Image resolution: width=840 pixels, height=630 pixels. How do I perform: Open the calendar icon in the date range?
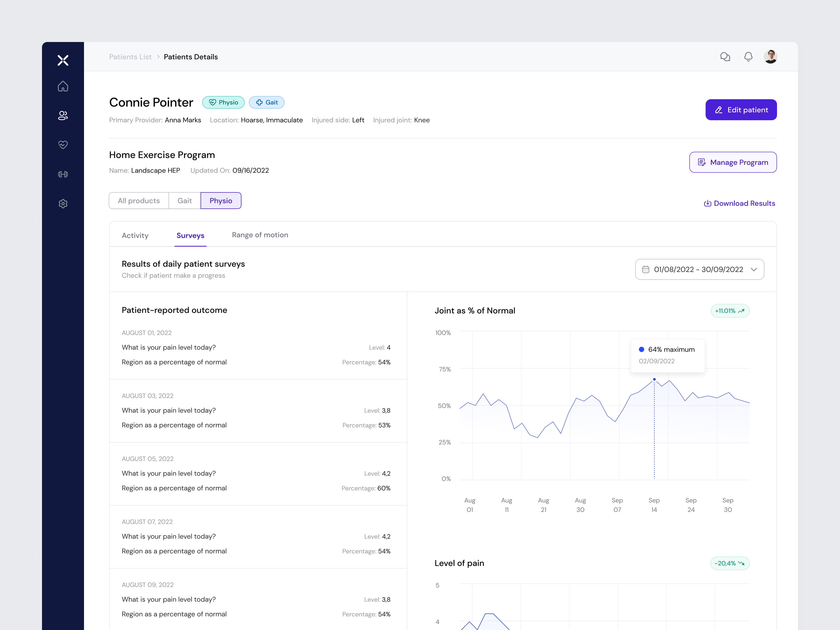[x=645, y=269]
